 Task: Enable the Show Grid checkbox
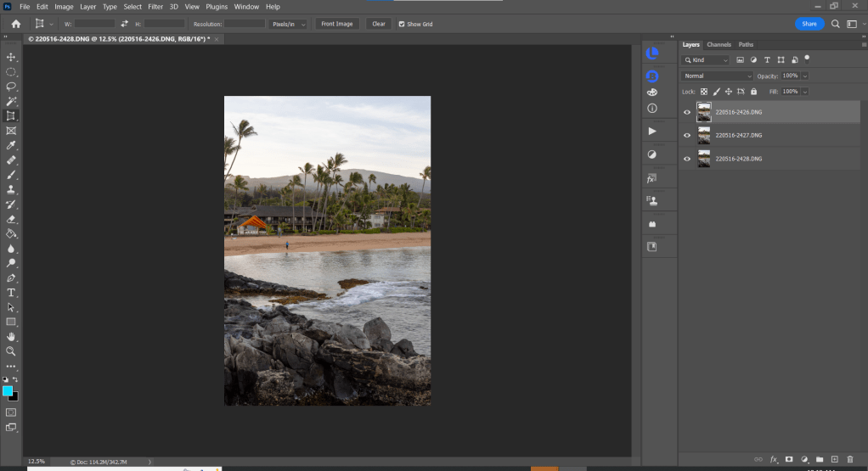(401, 24)
